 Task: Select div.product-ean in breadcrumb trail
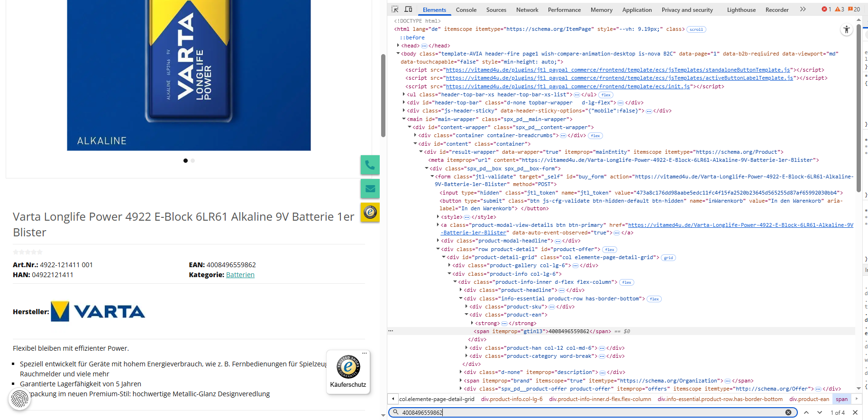pyautogui.click(x=809, y=399)
